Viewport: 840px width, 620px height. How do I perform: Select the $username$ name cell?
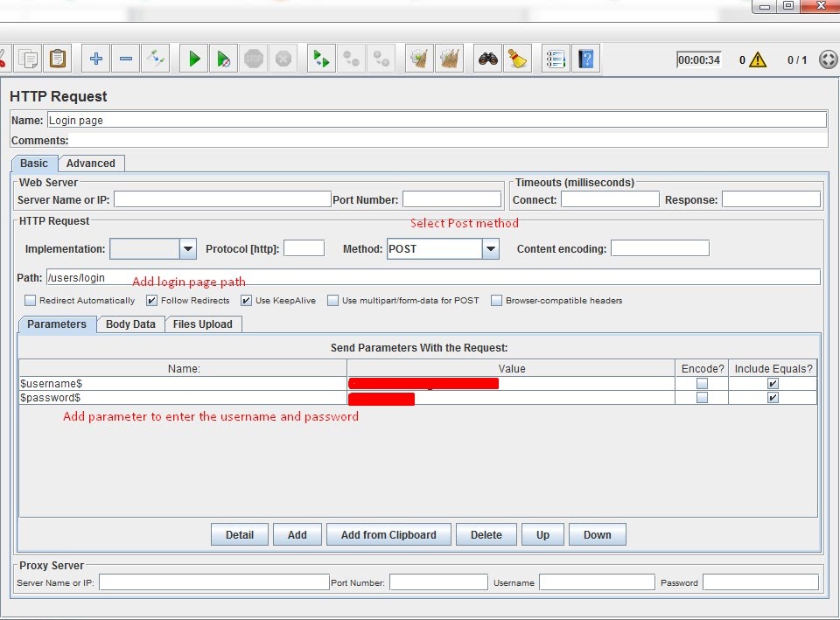183,383
